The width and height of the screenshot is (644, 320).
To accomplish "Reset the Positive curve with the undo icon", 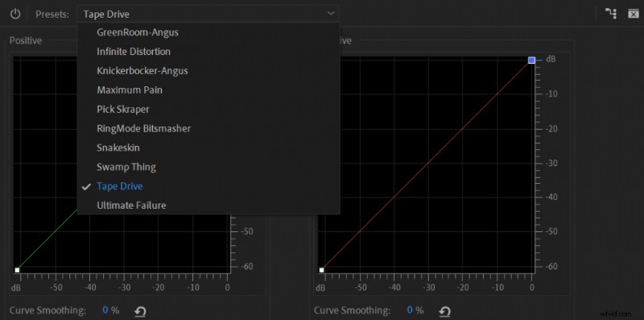I will 140,311.
